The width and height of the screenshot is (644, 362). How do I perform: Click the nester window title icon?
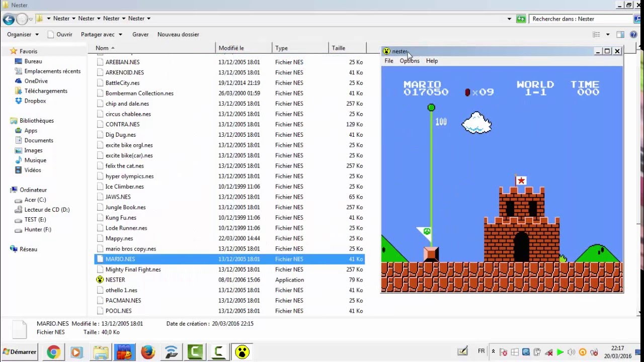pyautogui.click(x=386, y=51)
